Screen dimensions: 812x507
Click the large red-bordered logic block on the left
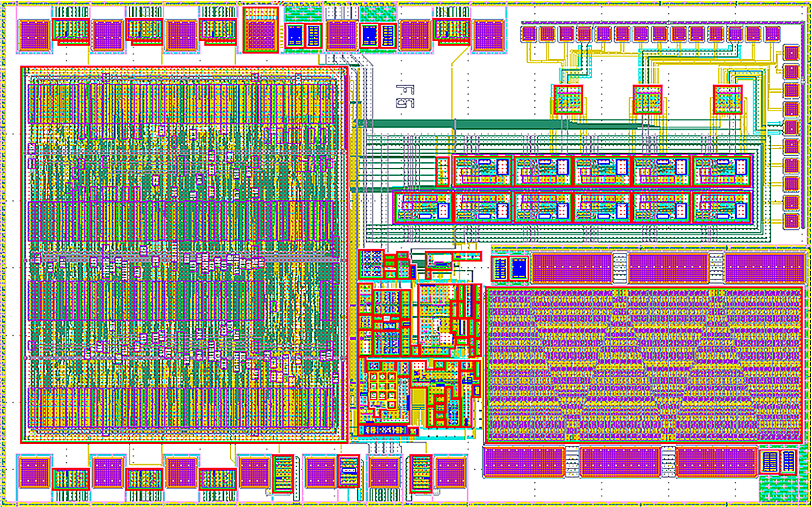[x=184, y=254]
